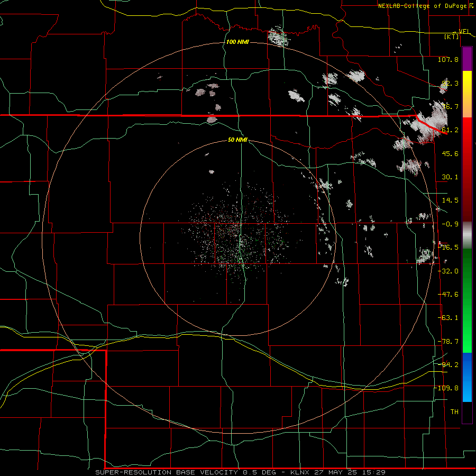Select the 30.1 scale value
This screenshot has height=476, width=476.
click(x=450, y=177)
